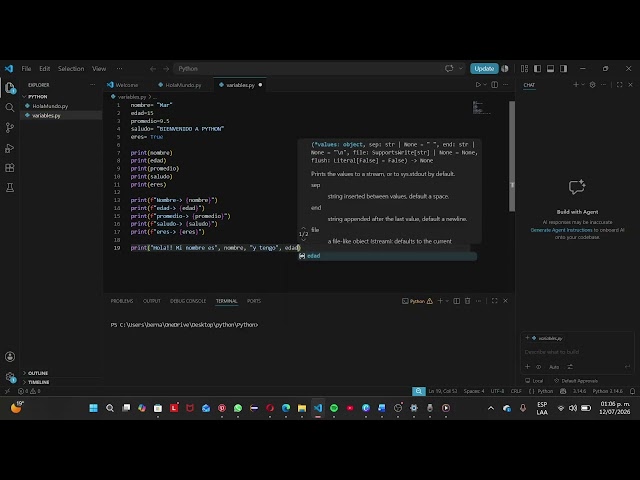Image resolution: width=640 pixels, height=480 pixels.
Task: Open the Search view in activity bar
Action: [10, 107]
